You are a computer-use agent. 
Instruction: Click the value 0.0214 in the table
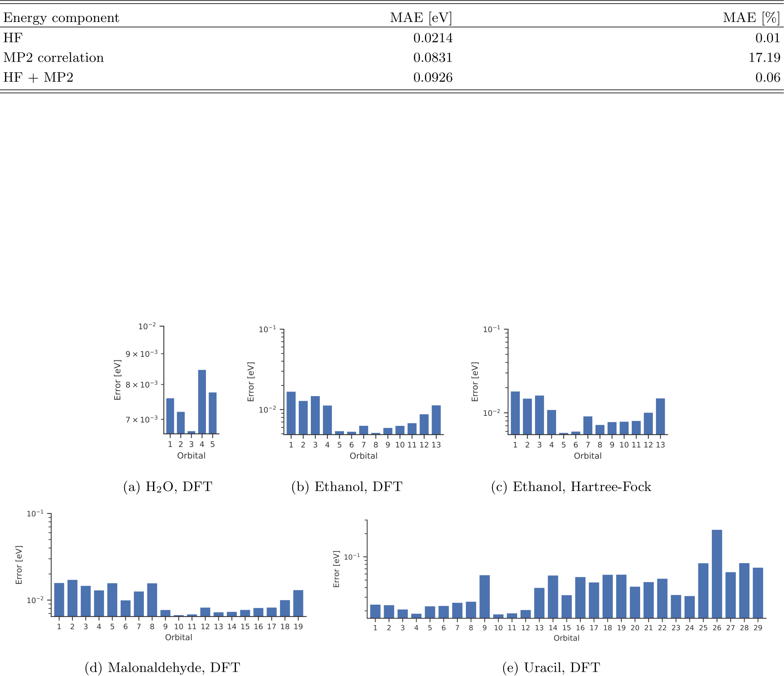tap(433, 38)
